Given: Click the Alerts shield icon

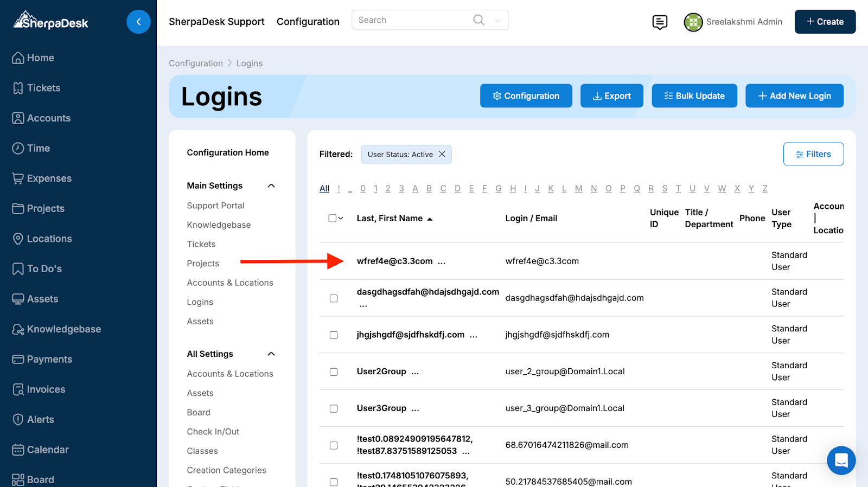Looking at the screenshot, I should pyautogui.click(x=18, y=420).
